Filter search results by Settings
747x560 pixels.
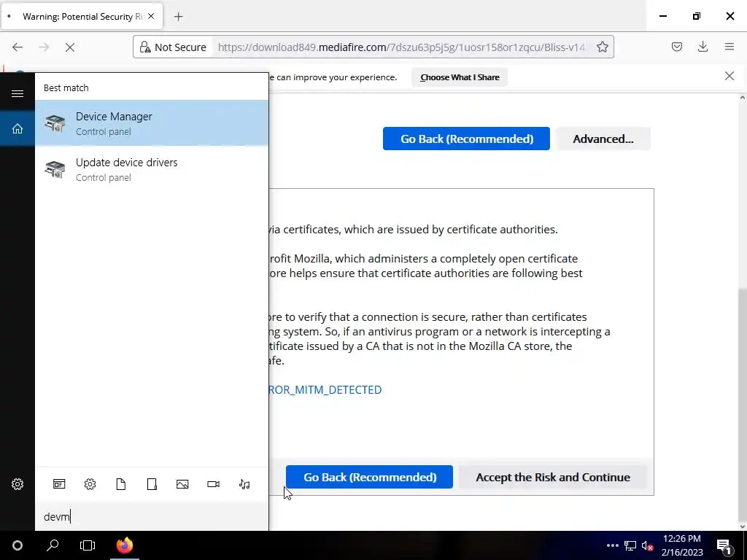(90, 484)
